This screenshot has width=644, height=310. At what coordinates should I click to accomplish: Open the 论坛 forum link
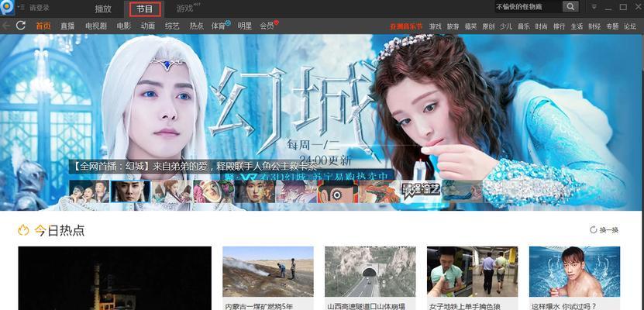(x=630, y=26)
